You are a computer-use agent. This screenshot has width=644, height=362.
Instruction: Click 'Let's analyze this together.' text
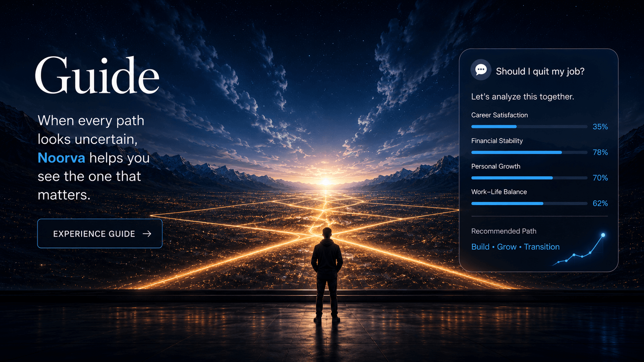coord(522,97)
